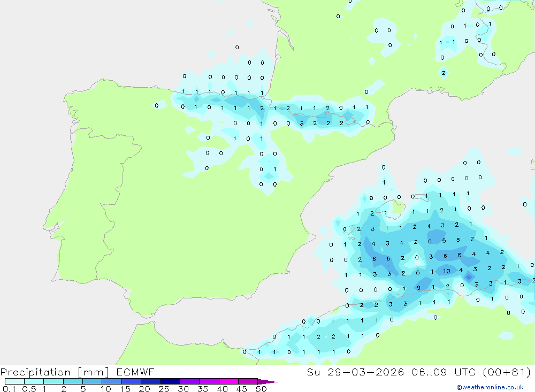Select the 40–45 mm magenta legend swatch
Screen dimensions: 535x392
coord(228,381)
